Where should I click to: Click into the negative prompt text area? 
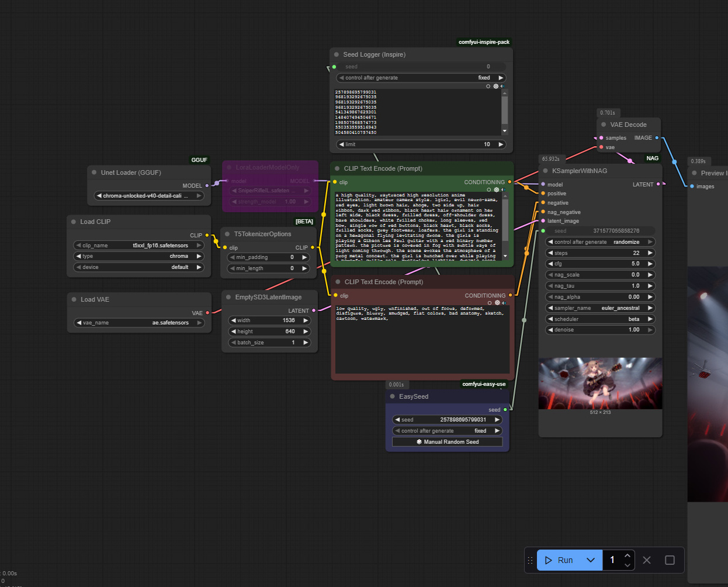coord(422,339)
